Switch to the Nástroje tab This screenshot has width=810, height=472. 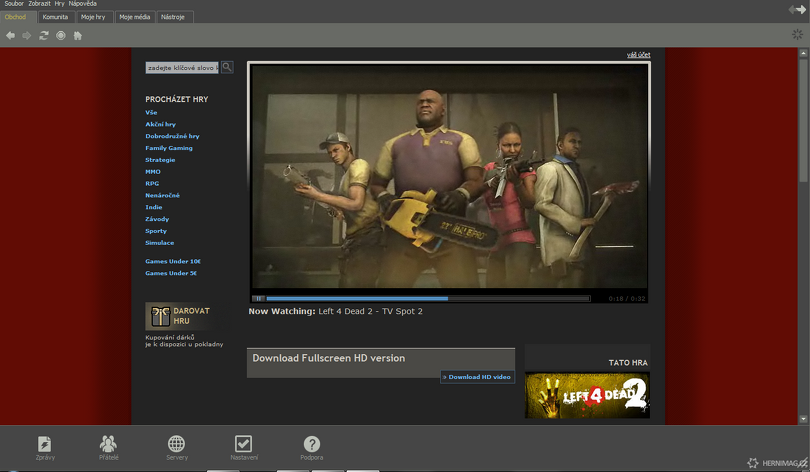[x=174, y=17]
